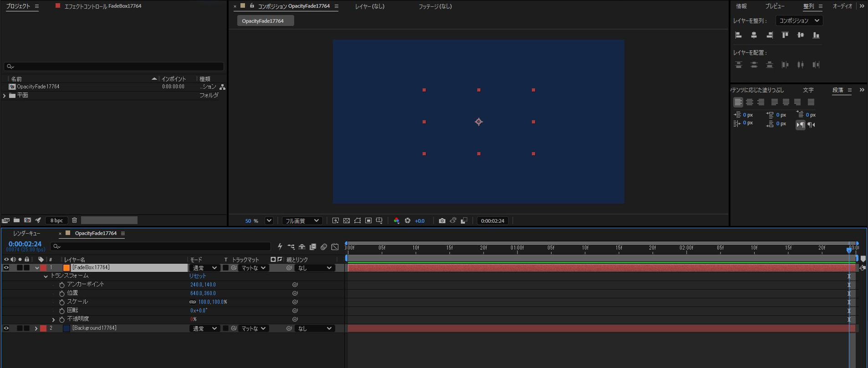Open the composition flowchart from the timeline
Image resolution: width=868 pixels, height=368 pixels.
(291, 247)
